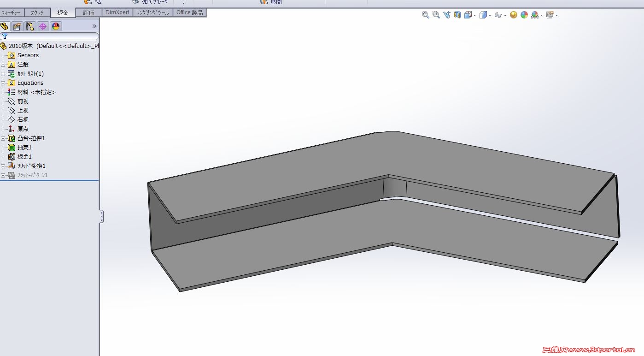Screen dimensions: 644x356
Task: Open the FeatureManager design tree tab
Action: [x=5, y=26]
